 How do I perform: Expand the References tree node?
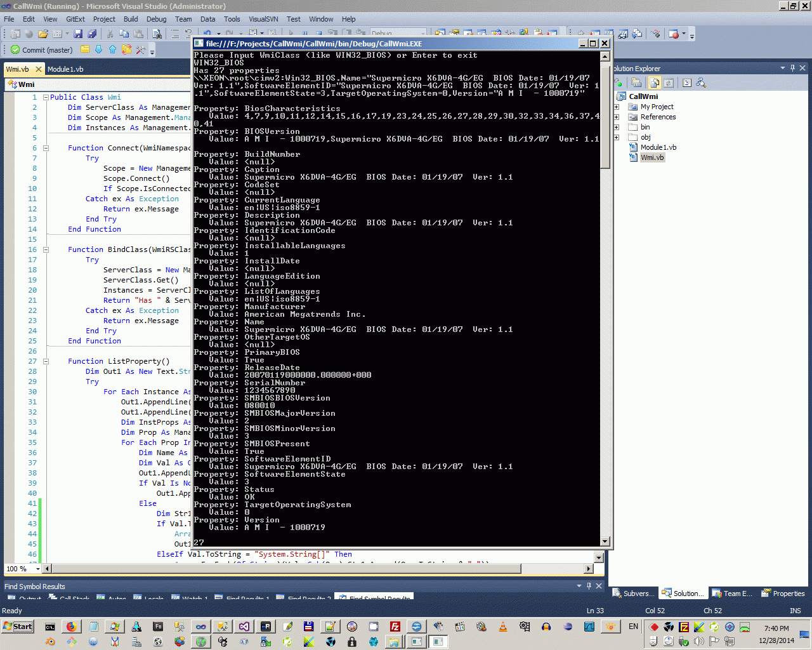pos(616,117)
